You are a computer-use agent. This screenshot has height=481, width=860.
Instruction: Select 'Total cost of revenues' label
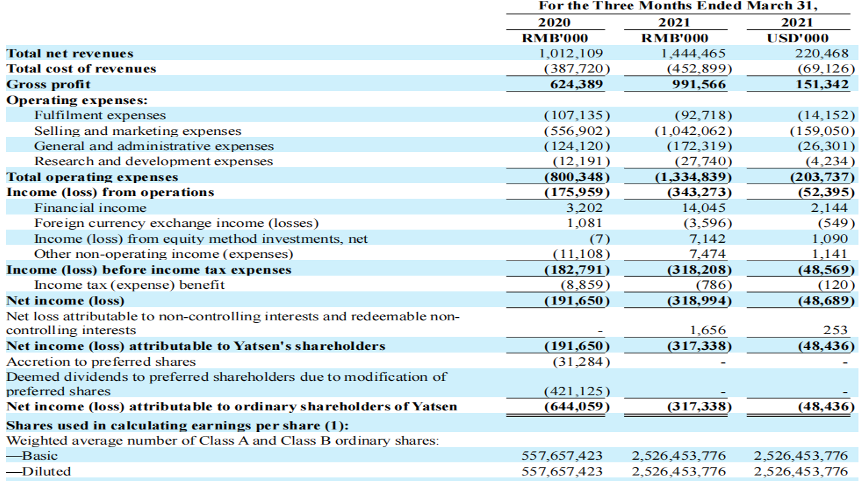tap(81, 69)
